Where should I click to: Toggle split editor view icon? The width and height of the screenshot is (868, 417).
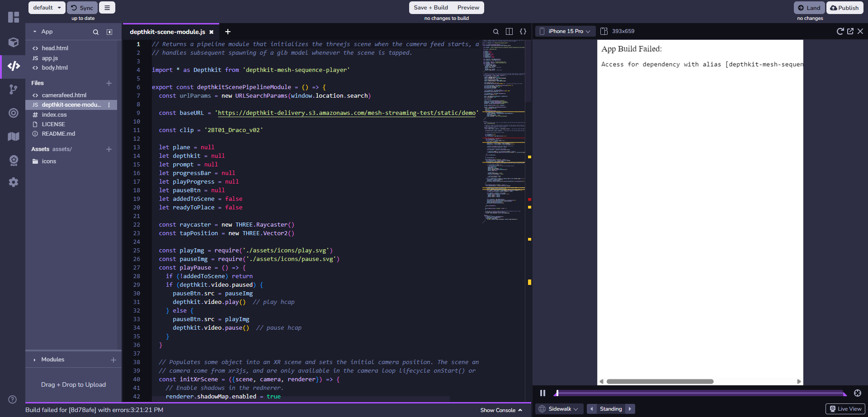pyautogui.click(x=509, y=32)
